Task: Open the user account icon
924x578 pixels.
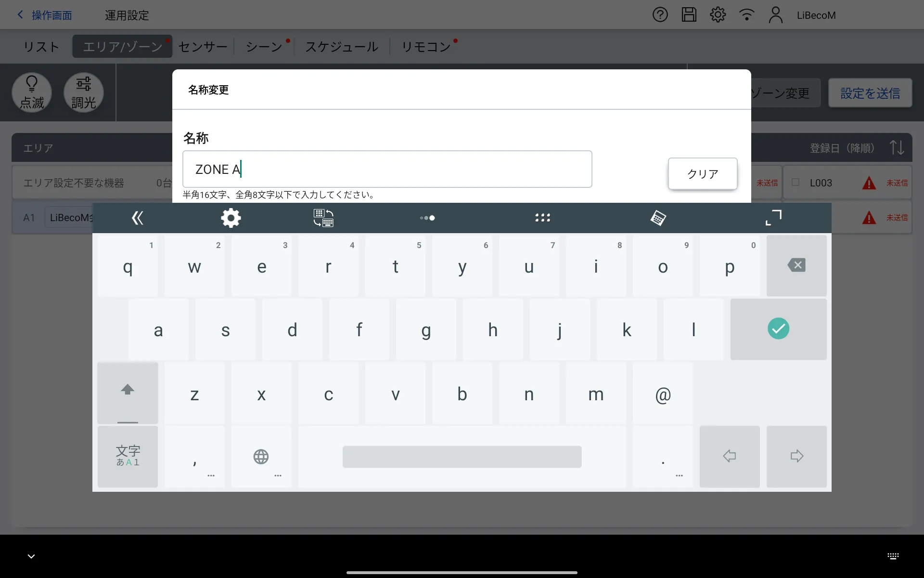Action: point(775,15)
